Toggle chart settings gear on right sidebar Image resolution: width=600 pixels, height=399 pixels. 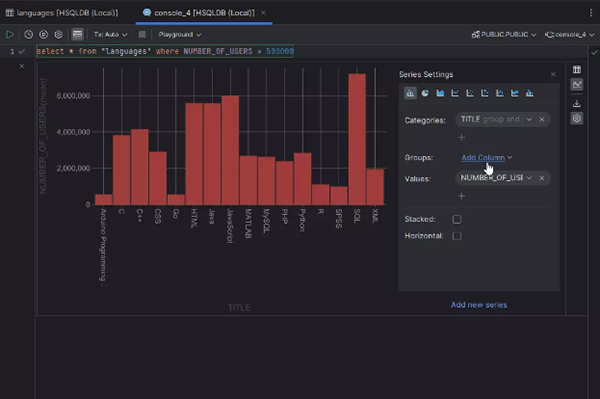[x=577, y=118]
